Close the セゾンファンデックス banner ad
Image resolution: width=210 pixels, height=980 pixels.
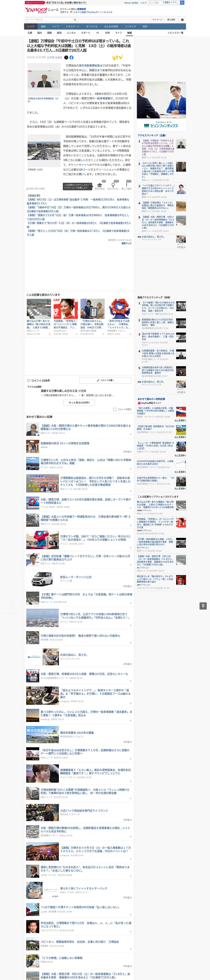click(184, 83)
